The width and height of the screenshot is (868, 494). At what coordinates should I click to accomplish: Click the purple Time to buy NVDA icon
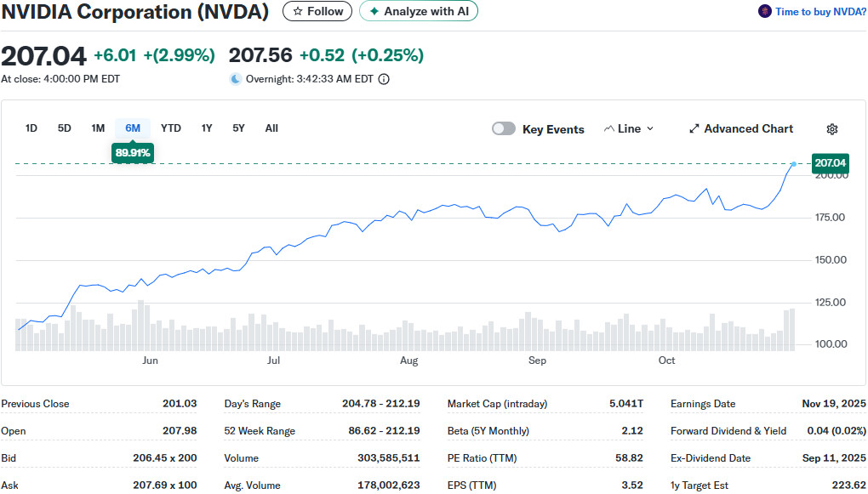tap(764, 12)
